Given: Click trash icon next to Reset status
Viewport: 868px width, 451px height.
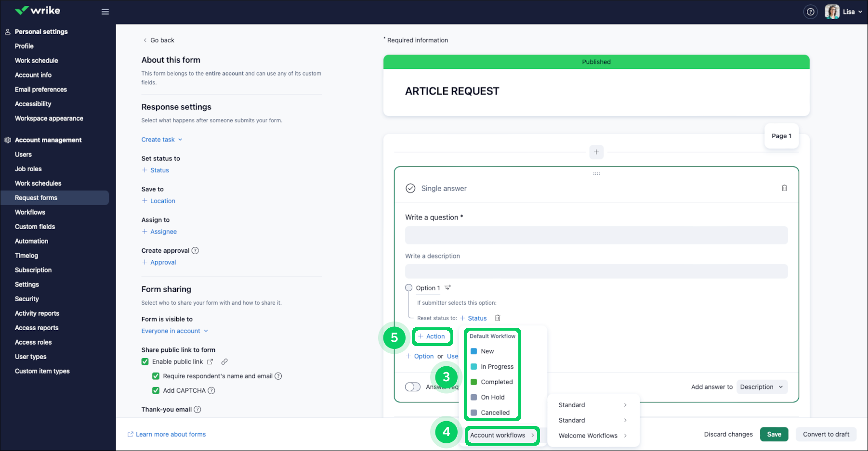Looking at the screenshot, I should click(x=498, y=318).
